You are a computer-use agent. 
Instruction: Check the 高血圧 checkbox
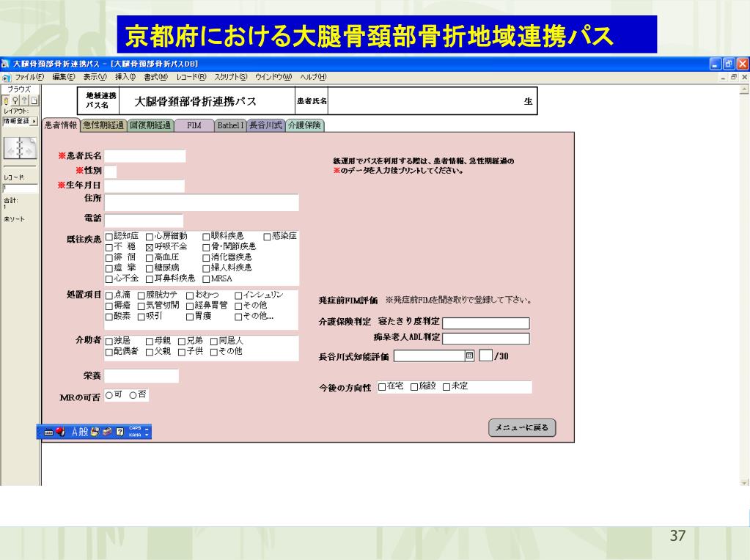tap(150, 258)
